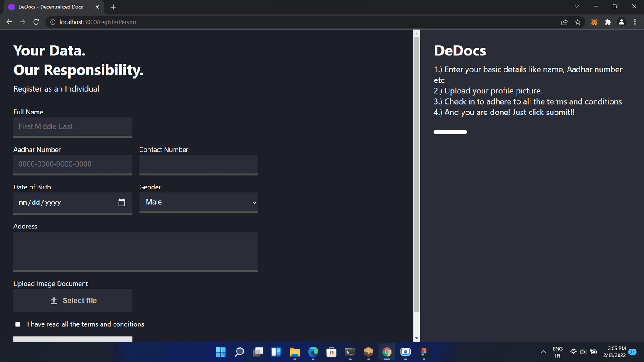Reload the page with refresh icon

point(36,22)
